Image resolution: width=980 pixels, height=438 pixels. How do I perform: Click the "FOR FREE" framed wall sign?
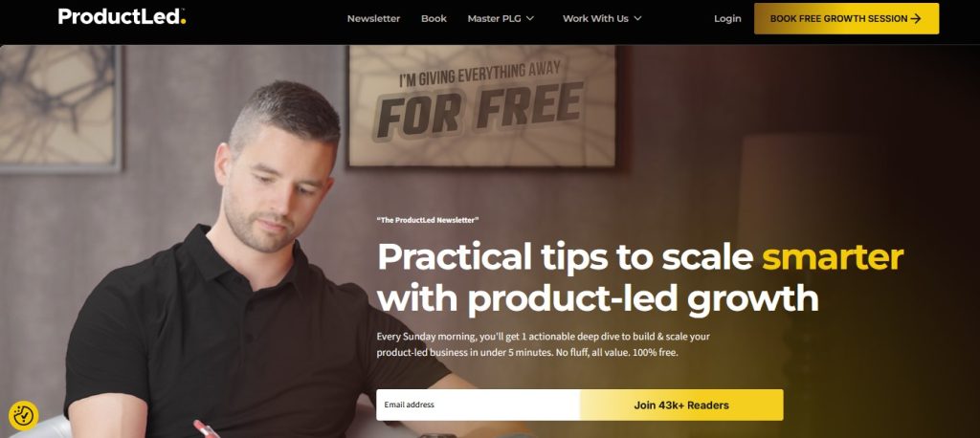[482, 106]
